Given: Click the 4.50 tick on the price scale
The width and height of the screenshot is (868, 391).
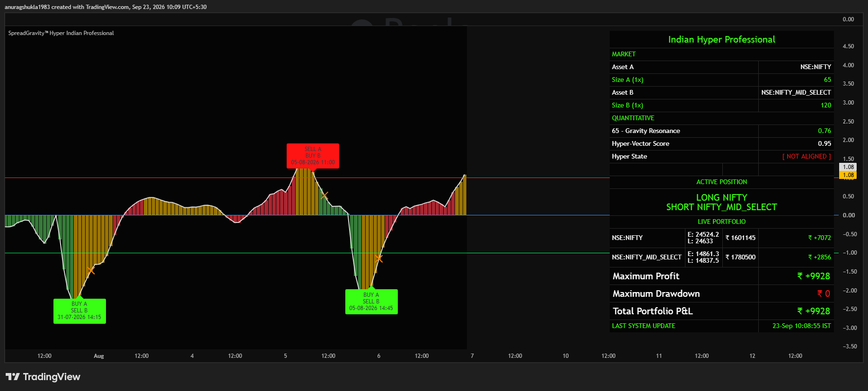Looking at the screenshot, I should pos(848,46).
